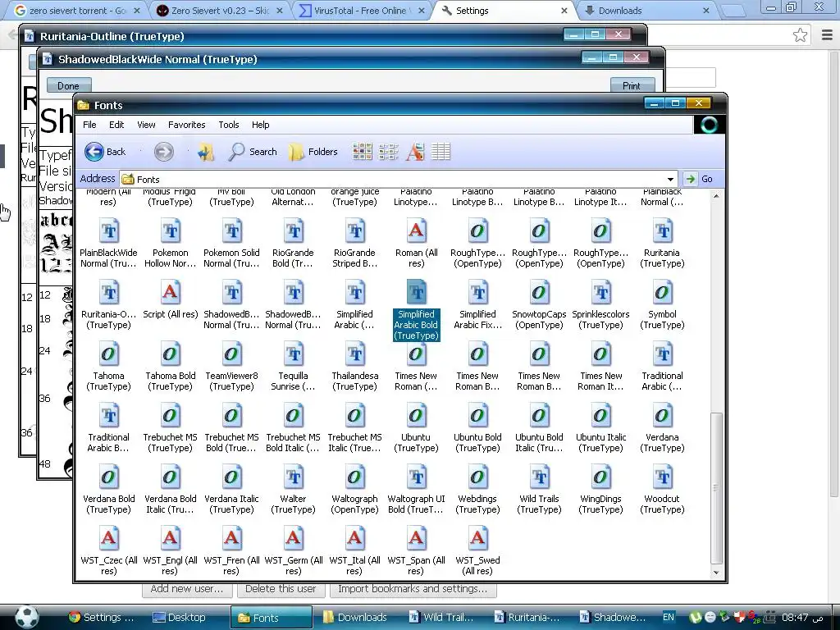Select Wild Trails (TrueType) font
This screenshot has height=630, width=840.
539,491
